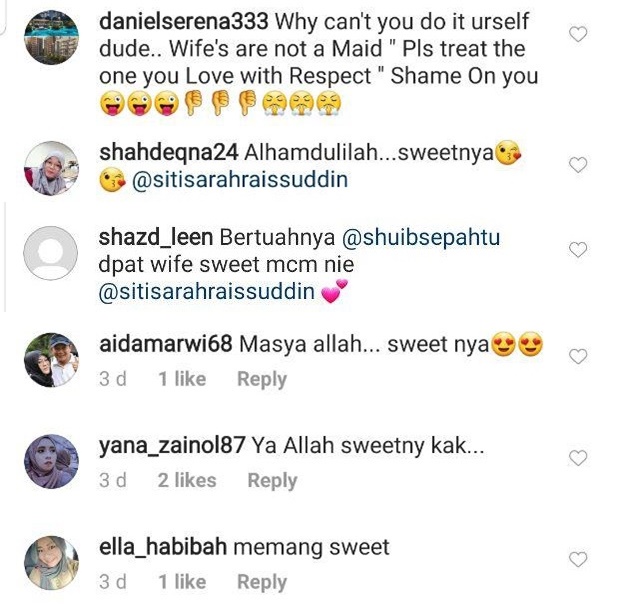Open the @shuibsepahtu mention link

pyautogui.click(x=421, y=238)
